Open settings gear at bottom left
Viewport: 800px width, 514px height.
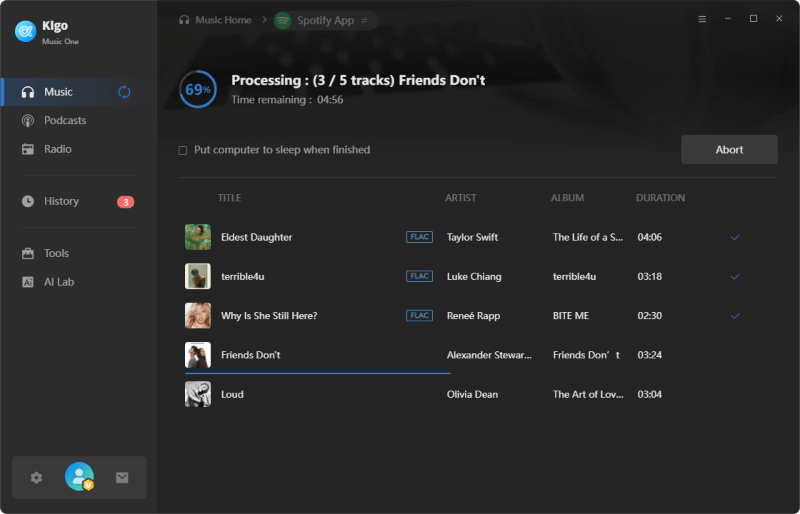[36, 478]
